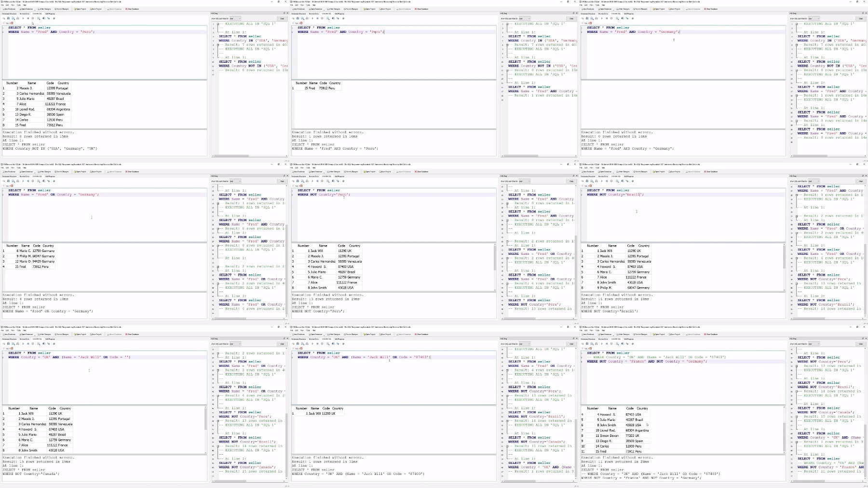This screenshot has height=488, width=868.
Task: Switch to Edit Pragmas tab in NOT Country='Brazil' editor window
Action: pos(629,176)
